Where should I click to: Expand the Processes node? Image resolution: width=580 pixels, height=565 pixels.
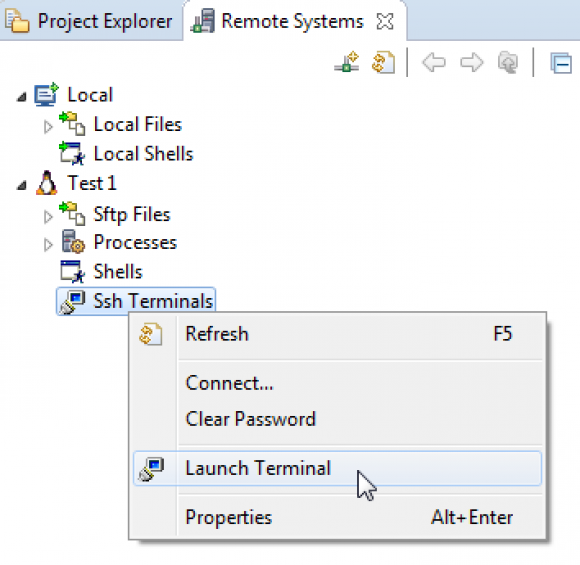coord(48,245)
